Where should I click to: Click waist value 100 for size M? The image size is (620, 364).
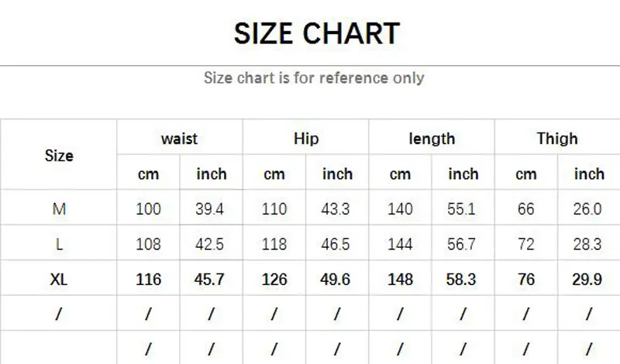point(148,208)
